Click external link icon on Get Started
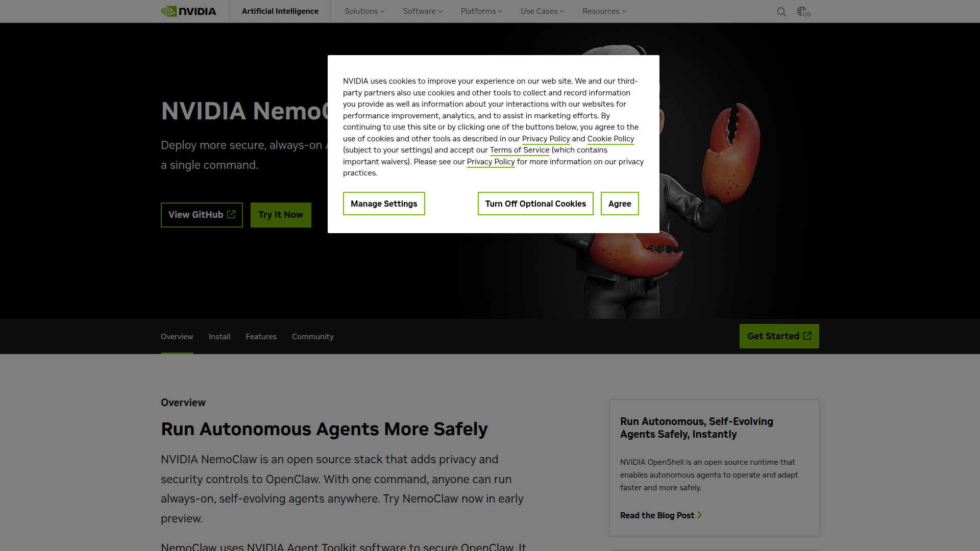 807,336
